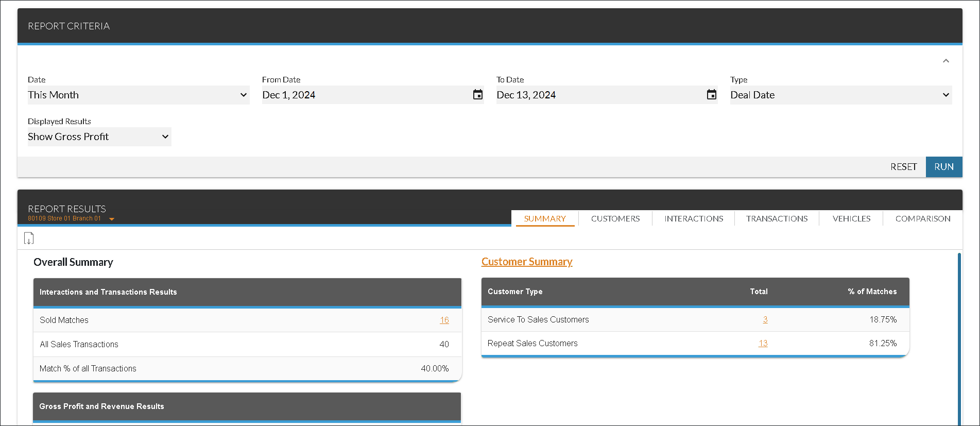Viewport: 980px width, 426px height.
Task: Open the Date range dropdown
Action: (x=138, y=95)
